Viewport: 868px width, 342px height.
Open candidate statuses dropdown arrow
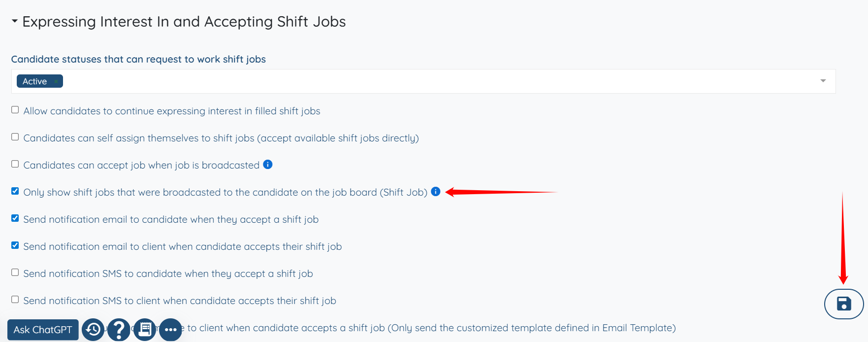tap(823, 81)
